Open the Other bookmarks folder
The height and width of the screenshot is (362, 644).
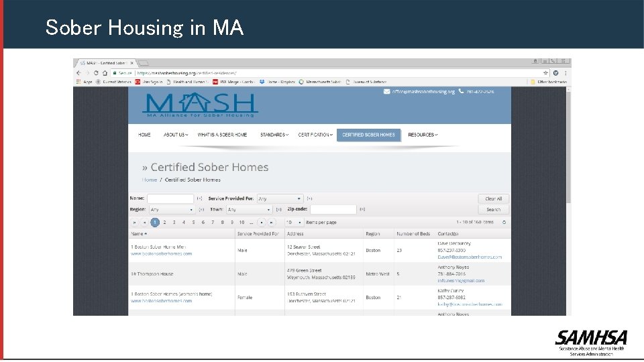click(548, 82)
